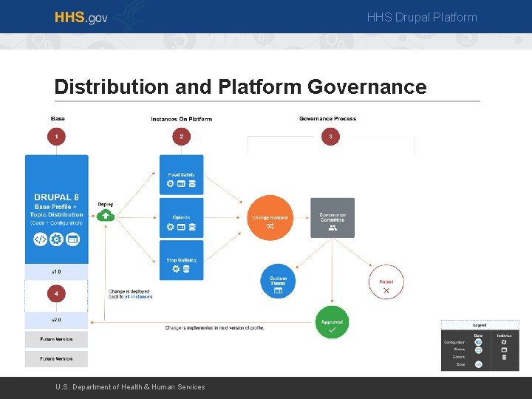Click Legend's Instance content database icon

[504, 357]
